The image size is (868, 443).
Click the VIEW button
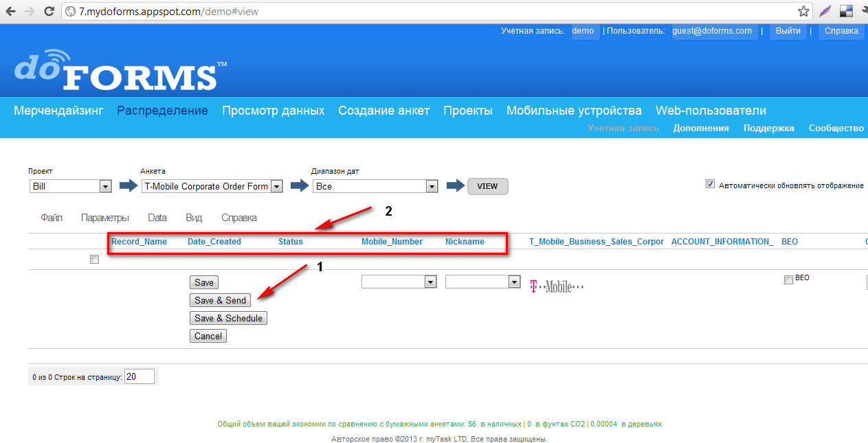pos(487,186)
